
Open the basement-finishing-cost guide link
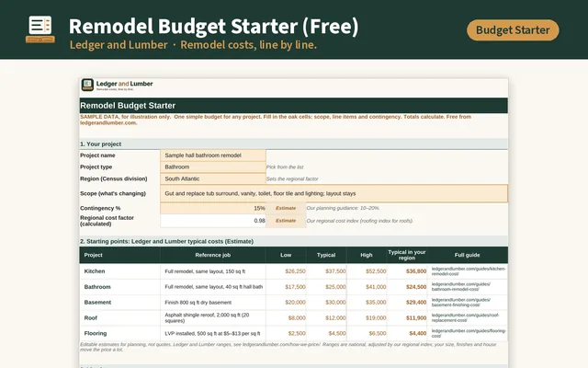[x=461, y=303]
